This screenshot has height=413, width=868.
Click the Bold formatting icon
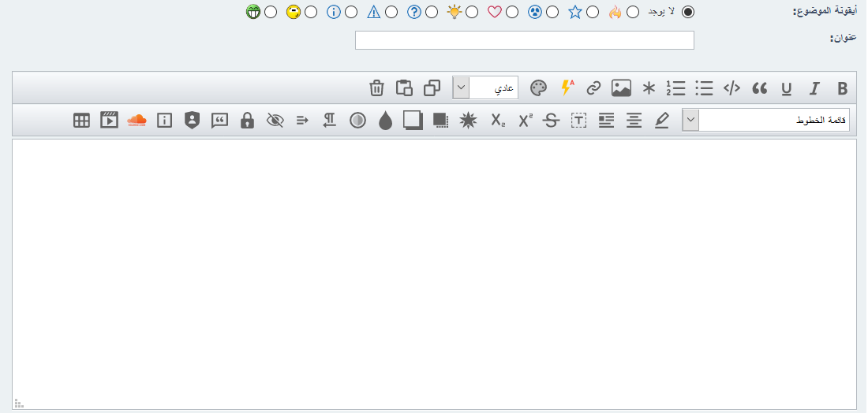842,88
